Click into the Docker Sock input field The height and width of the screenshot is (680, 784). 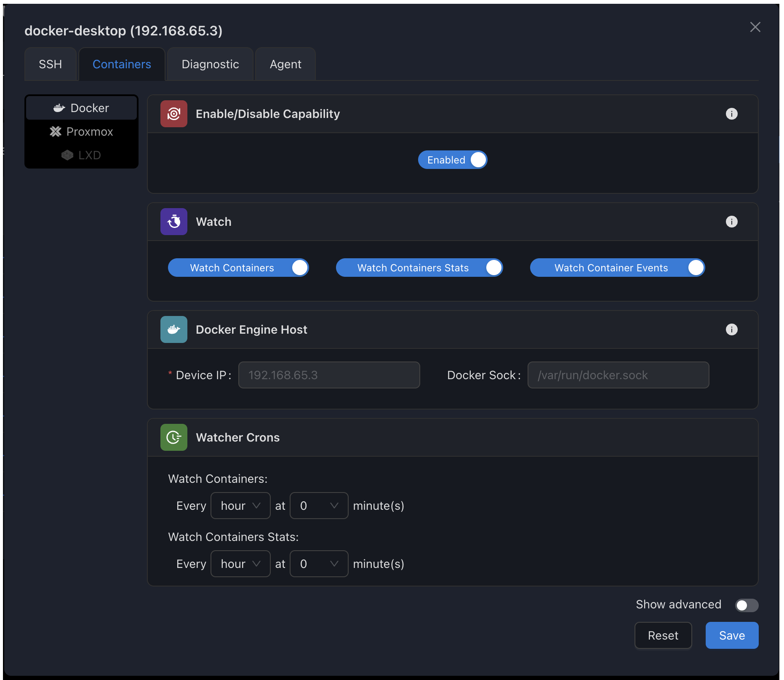(618, 375)
